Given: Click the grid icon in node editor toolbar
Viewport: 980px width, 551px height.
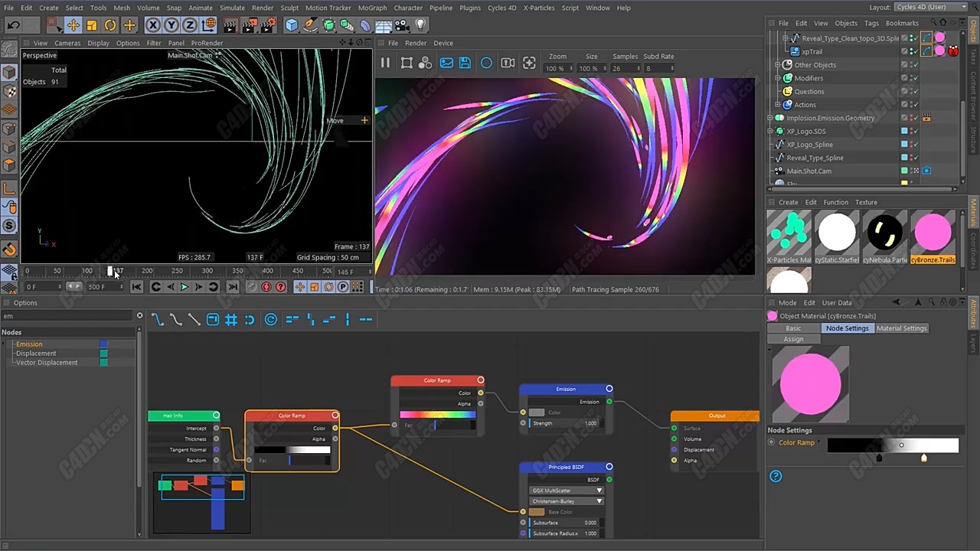Looking at the screenshot, I should [231, 319].
